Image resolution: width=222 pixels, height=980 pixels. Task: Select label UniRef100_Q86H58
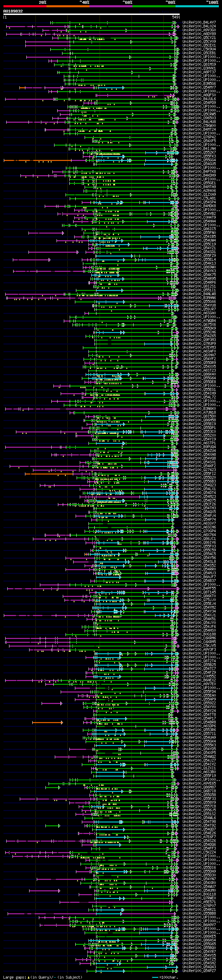pos(199,420)
